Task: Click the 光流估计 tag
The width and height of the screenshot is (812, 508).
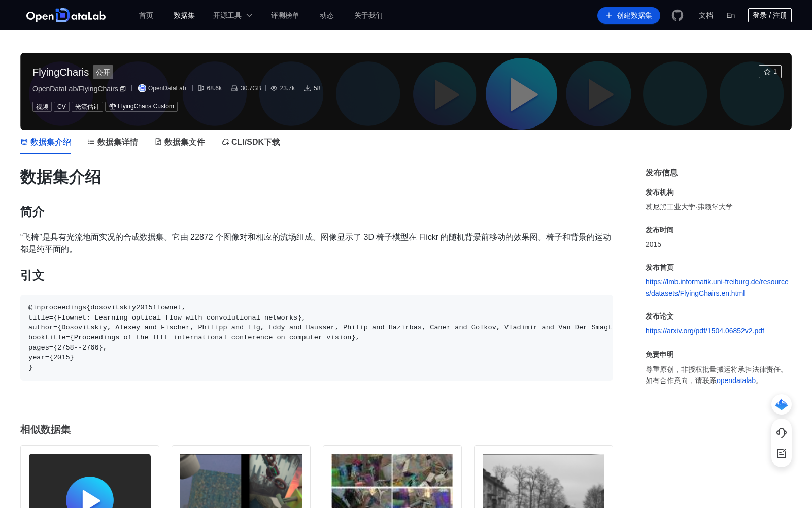Action: (x=87, y=107)
